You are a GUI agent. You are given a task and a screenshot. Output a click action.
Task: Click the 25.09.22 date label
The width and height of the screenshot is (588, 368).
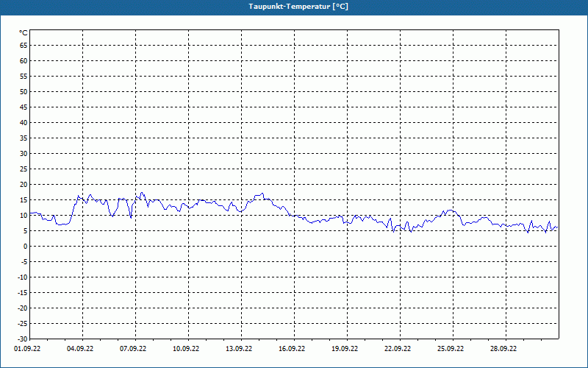(451, 349)
